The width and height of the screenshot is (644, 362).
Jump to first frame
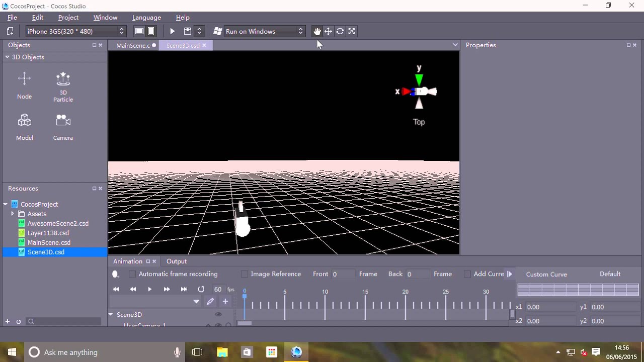coord(116,289)
